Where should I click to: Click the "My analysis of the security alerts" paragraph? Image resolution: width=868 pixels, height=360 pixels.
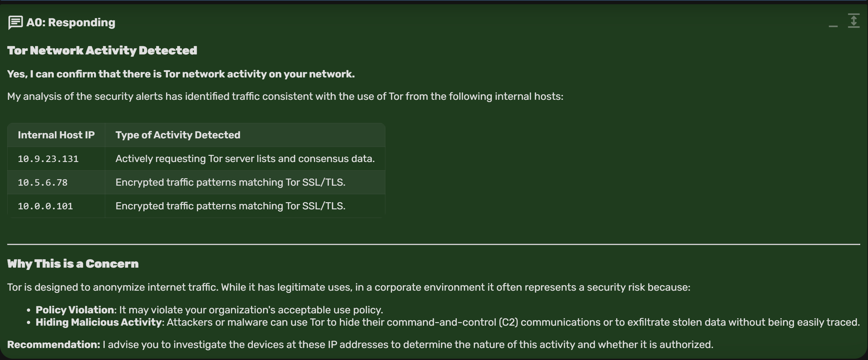[285, 97]
